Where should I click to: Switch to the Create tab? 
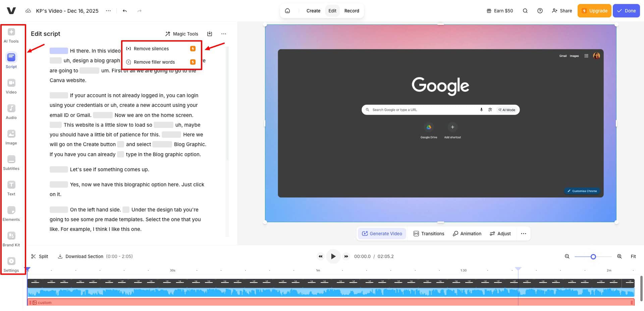coord(313,11)
